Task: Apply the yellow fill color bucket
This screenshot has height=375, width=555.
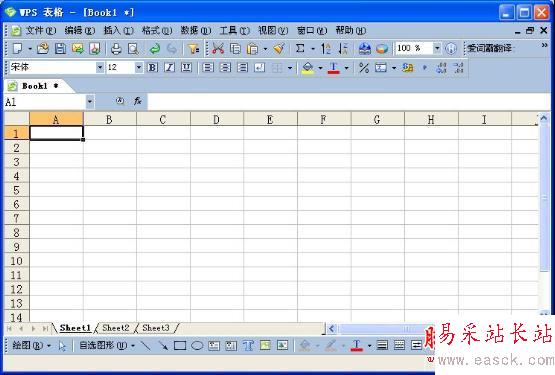Action: pos(308,67)
